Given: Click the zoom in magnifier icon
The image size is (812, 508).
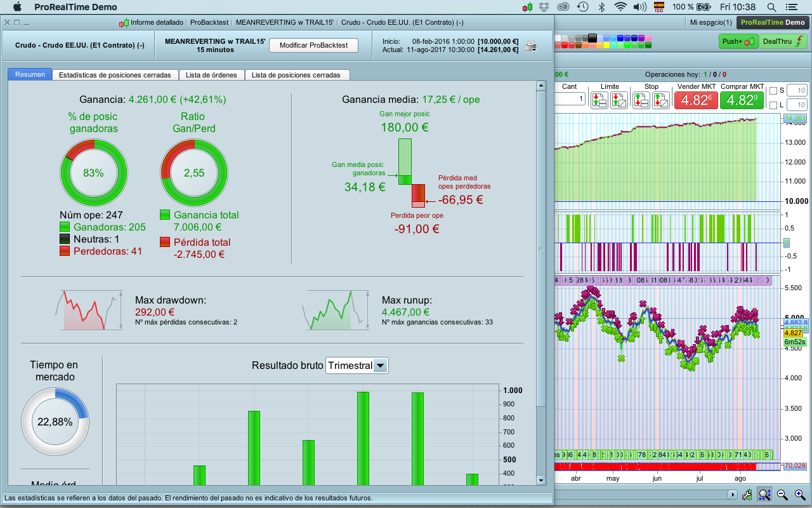Looking at the screenshot, I should click(799, 495).
